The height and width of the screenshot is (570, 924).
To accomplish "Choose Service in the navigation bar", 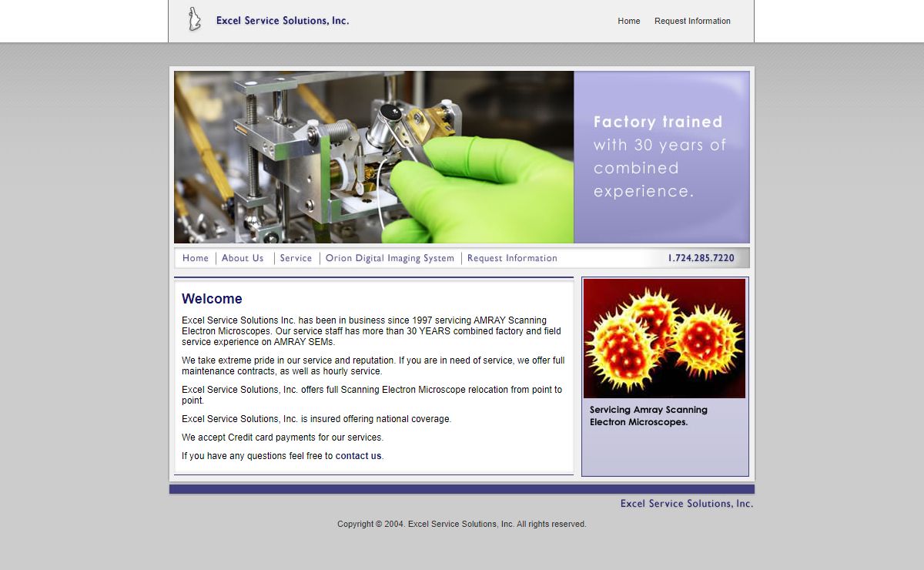I will [x=296, y=258].
